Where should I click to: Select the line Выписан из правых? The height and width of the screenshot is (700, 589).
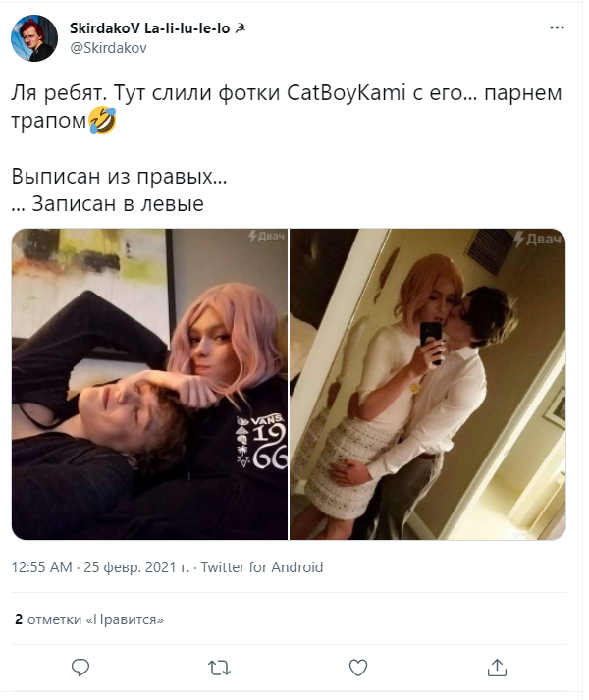(x=119, y=177)
